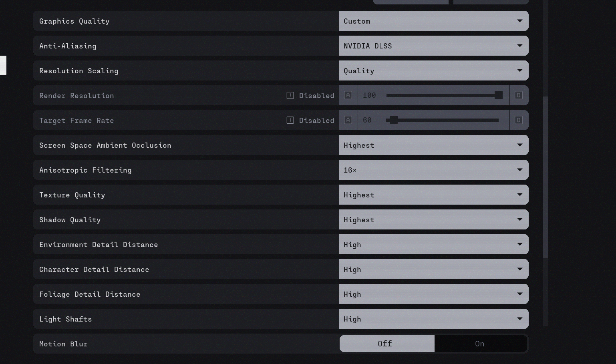Image resolution: width=616 pixels, height=364 pixels.
Task: Click the D key icon for Render Resolution
Action: coord(519,95)
